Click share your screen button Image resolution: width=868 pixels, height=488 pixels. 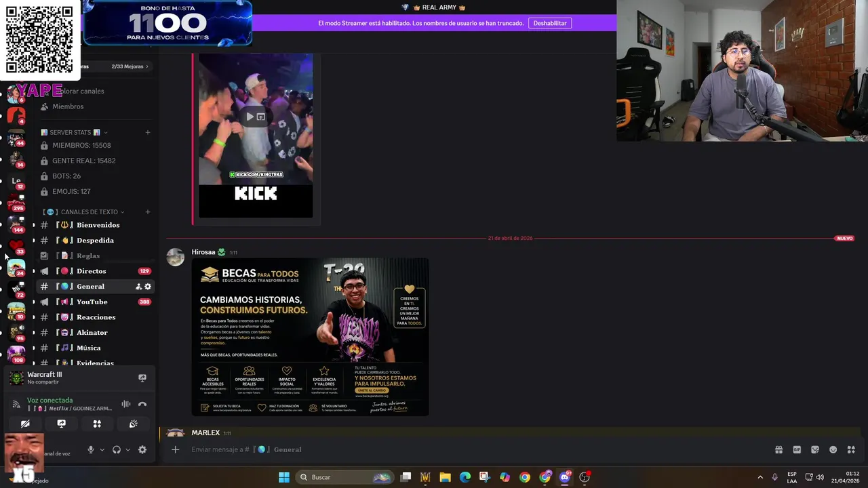coord(61,424)
